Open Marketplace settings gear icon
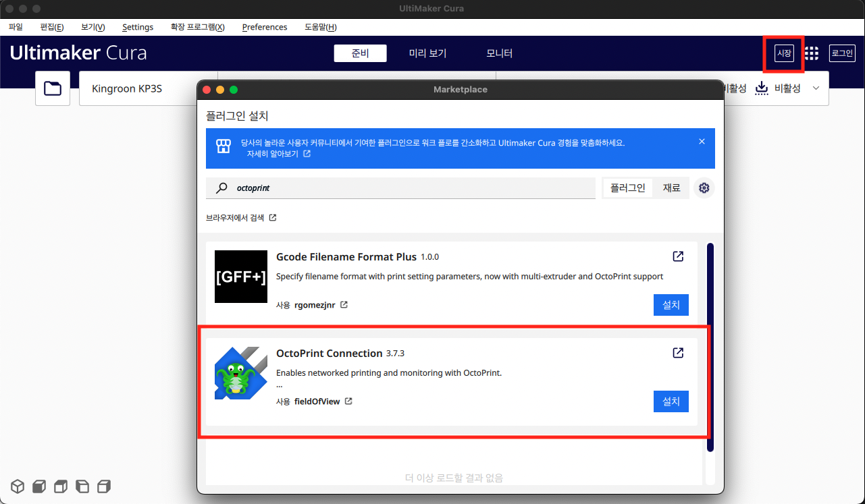 click(704, 188)
